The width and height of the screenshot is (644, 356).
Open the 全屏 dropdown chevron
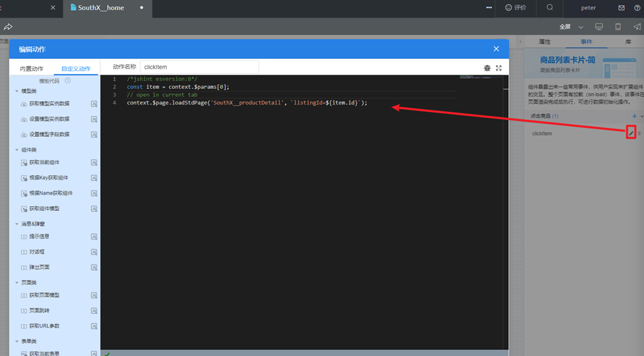tap(581, 27)
